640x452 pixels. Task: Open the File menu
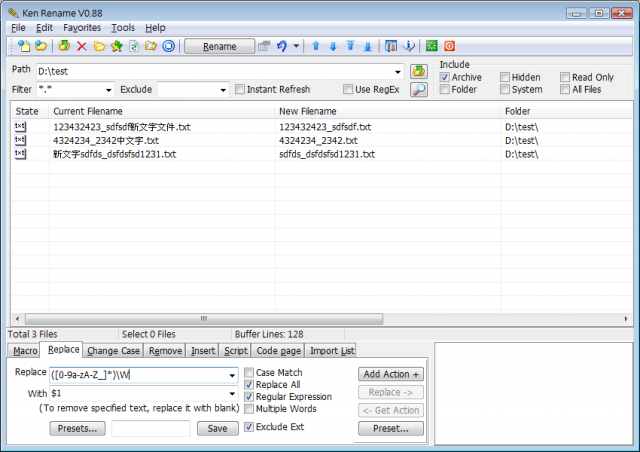point(18,28)
